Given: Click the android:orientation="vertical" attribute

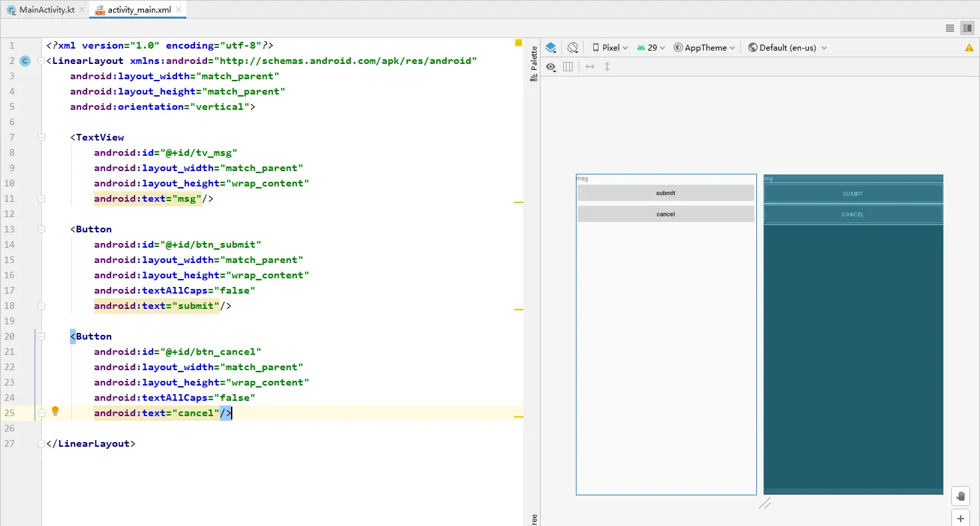Looking at the screenshot, I should (x=160, y=107).
